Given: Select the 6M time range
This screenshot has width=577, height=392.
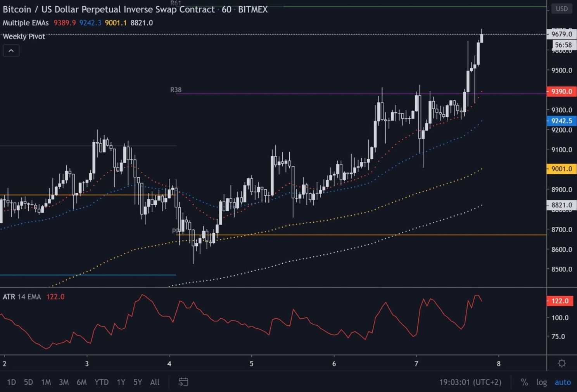Looking at the screenshot, I should (81, 382).
